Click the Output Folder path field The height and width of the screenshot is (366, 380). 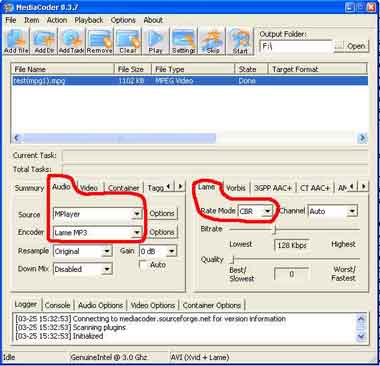coord(296,46)
